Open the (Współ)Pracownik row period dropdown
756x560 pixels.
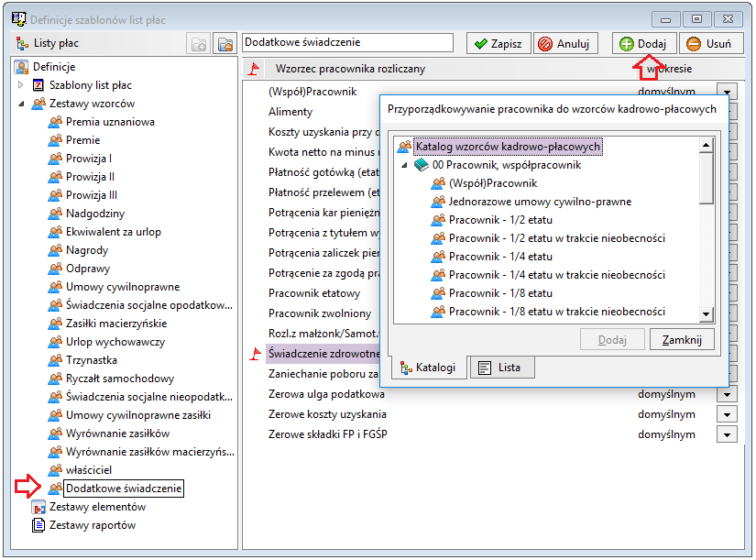click(727, 91)
